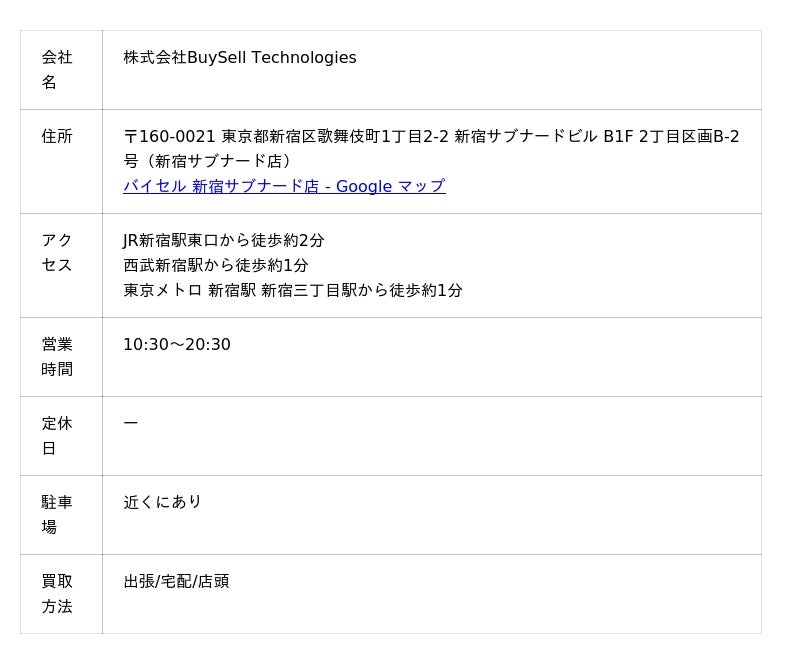This screenshot has width=800, height=664.
Task: Click the 出張/宅配/店頭 text
Action: (x=177, y=581)
